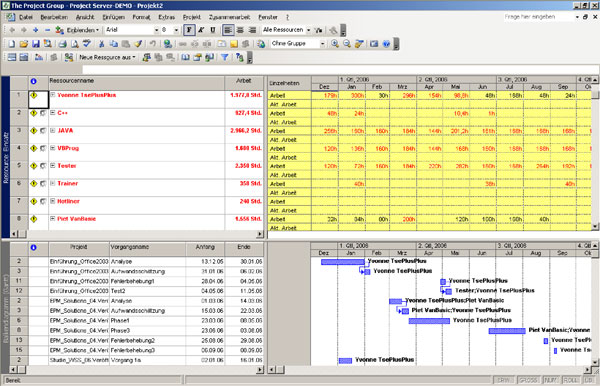The image size is (600, 386).
Task: Select the Phase3 Gantt bar labeled Piet VanBasic
Action: 507,331
